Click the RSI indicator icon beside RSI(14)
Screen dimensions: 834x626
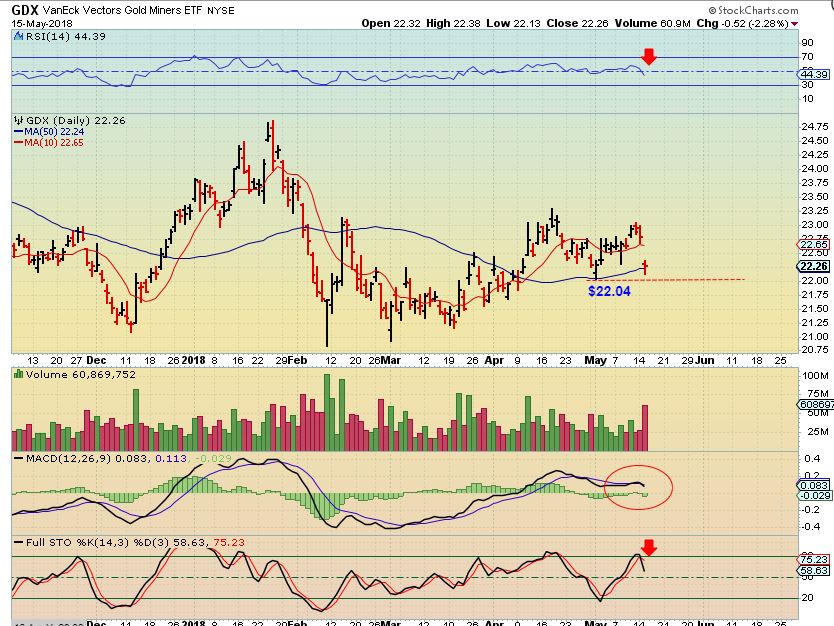click(x=19, y=36)
